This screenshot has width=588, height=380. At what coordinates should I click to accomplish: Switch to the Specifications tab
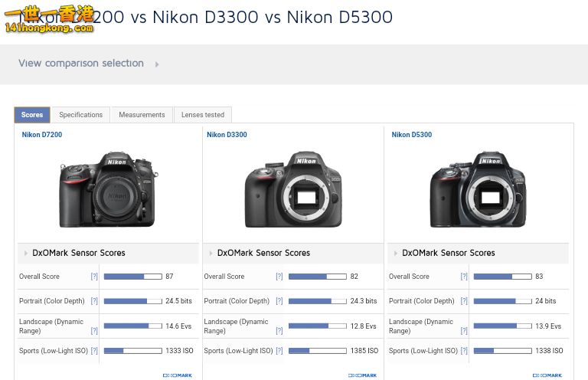[x=80, y=115]
